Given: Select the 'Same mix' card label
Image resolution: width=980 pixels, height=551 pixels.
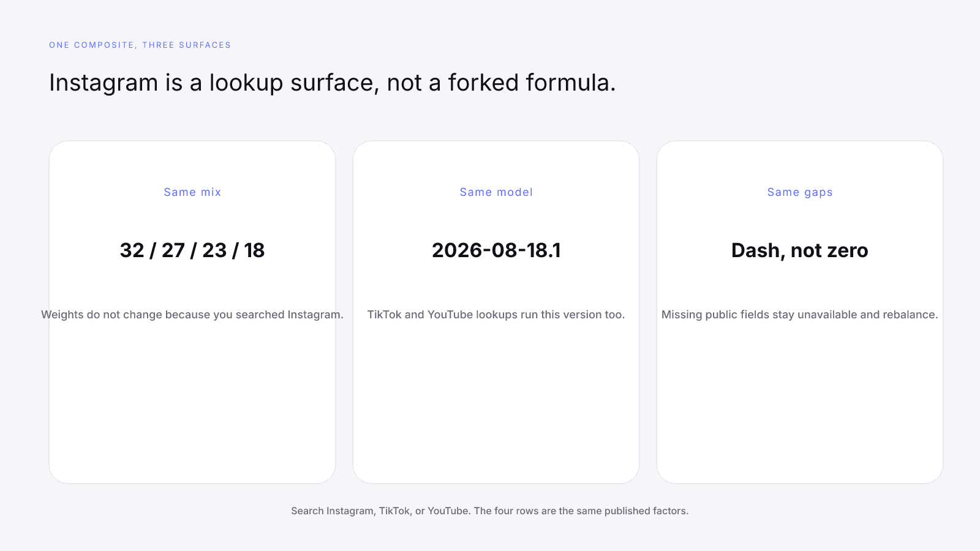Looking at the screenshot, I should pyautogui.click(x=192, y=192).
